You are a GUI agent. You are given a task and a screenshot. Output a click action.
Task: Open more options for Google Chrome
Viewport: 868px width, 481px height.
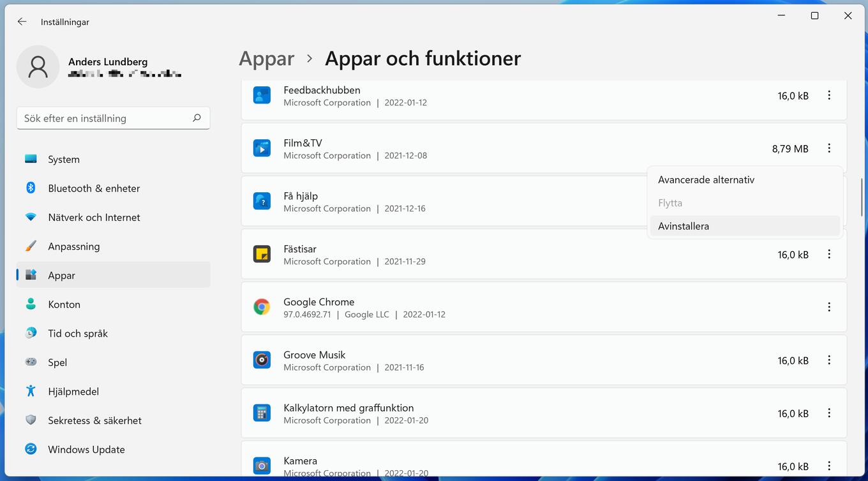pyautogui.click(x=829, y=307)
